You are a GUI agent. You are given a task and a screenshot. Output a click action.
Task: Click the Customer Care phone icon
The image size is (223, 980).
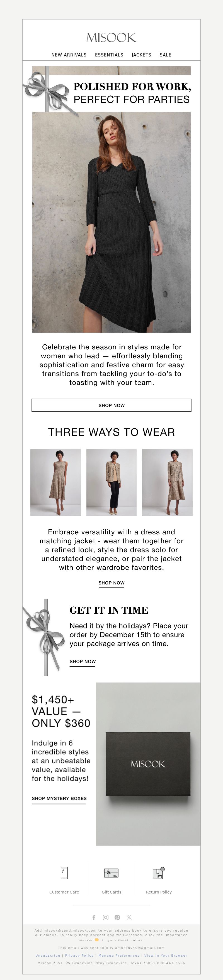tap(64, 873)
